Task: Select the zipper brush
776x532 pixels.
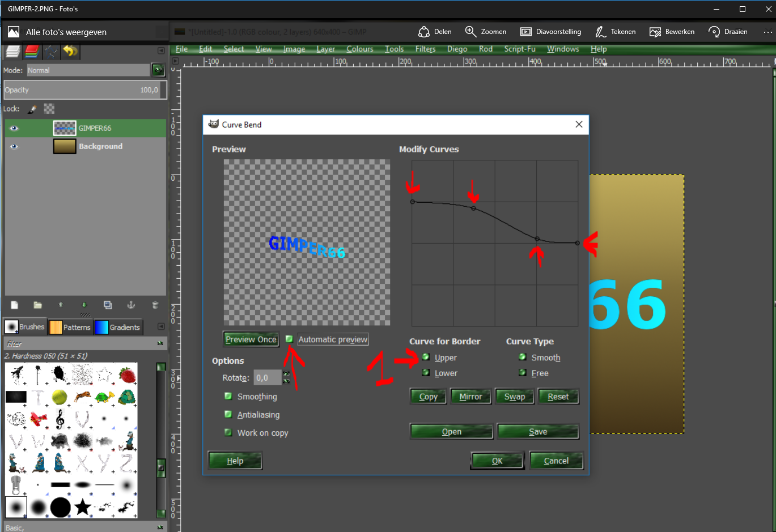Action: click(x=16, y=485)
